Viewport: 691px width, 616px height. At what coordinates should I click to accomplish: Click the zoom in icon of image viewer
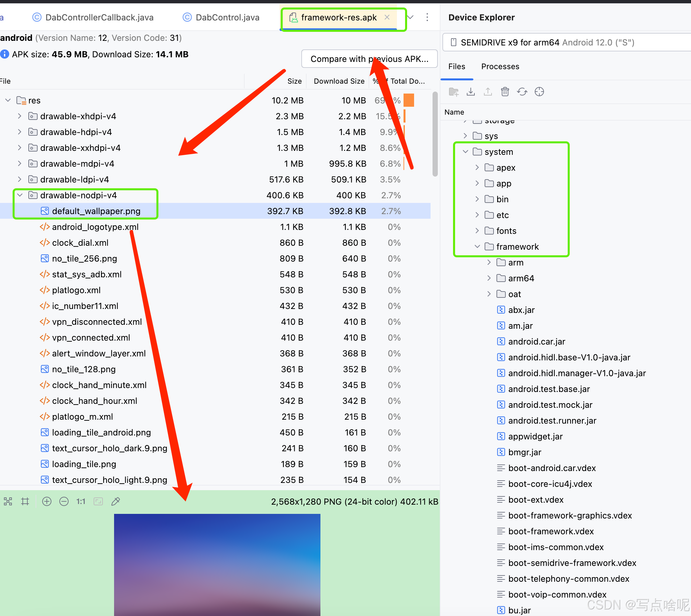coord(47,501)
